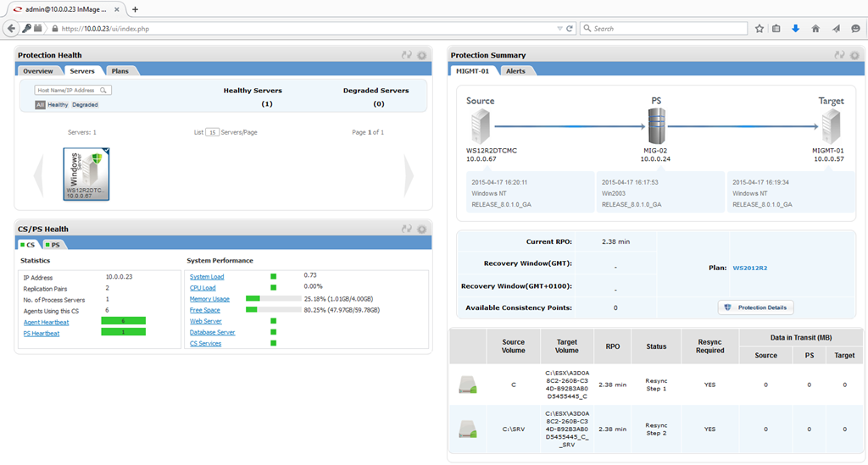Select the All servers filter

(40, 105)
